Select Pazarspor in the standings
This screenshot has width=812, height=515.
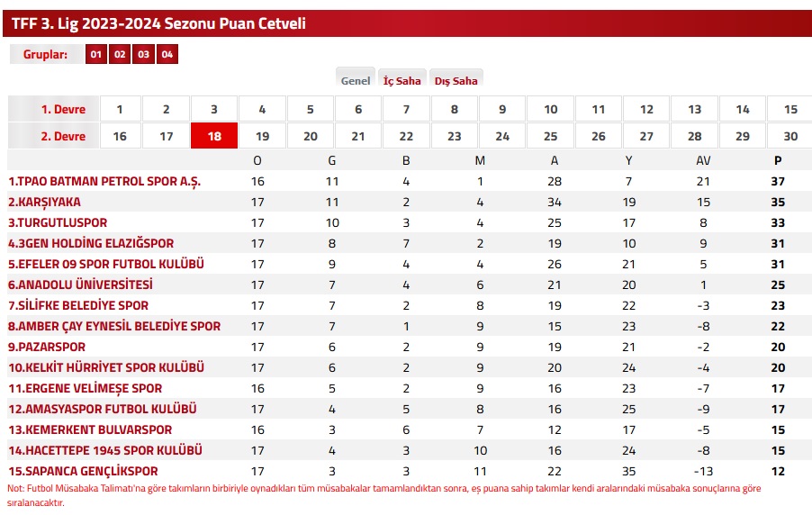coord(46,347)
